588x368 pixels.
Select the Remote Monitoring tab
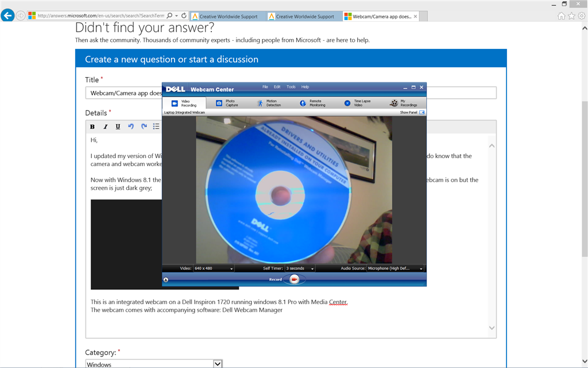click(313, 103)
